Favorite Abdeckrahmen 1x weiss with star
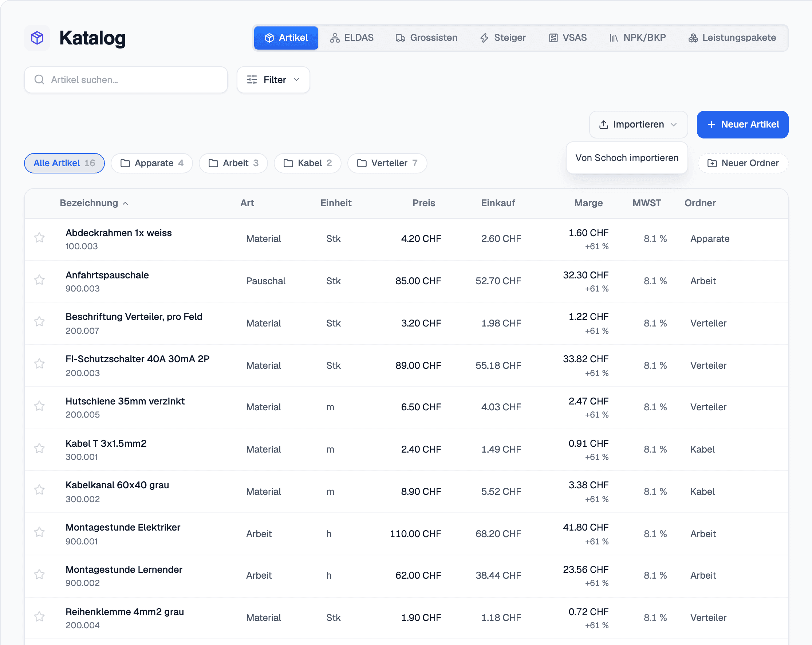Image resolution: width=812 pixels, height=645 pixels. tap(40, 238)
